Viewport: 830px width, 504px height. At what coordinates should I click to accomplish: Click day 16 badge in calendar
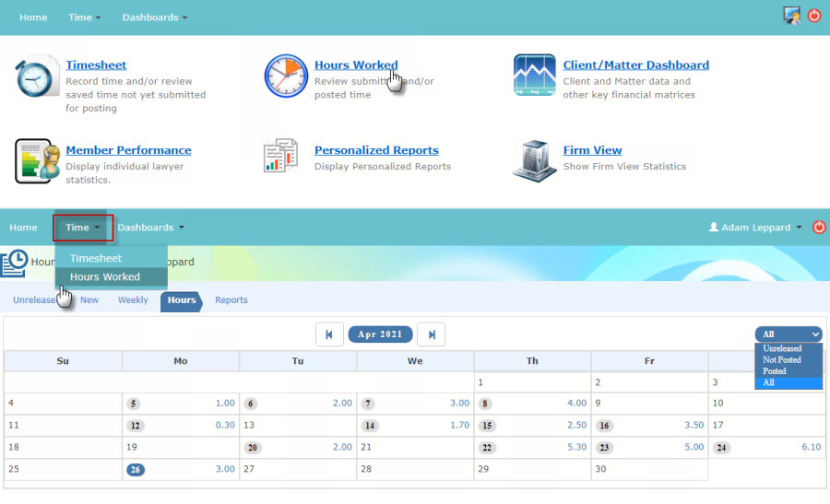604,426
